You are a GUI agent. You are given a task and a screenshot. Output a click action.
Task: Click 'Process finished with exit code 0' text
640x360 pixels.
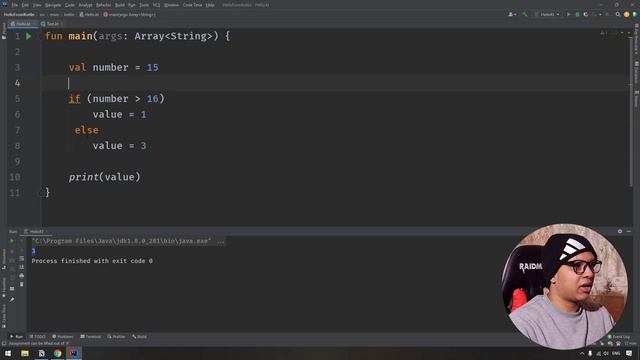tap(92, 261)
